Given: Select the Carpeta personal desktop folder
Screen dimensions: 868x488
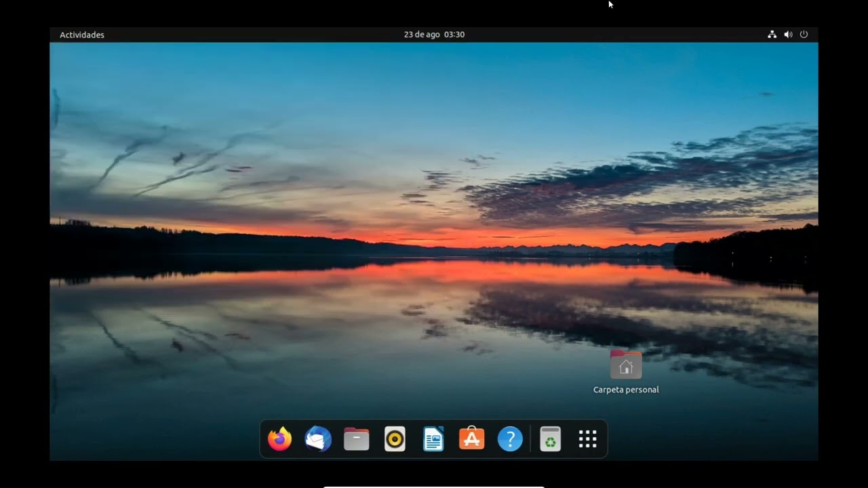Looking at the screenshot, I should point(626,365).
